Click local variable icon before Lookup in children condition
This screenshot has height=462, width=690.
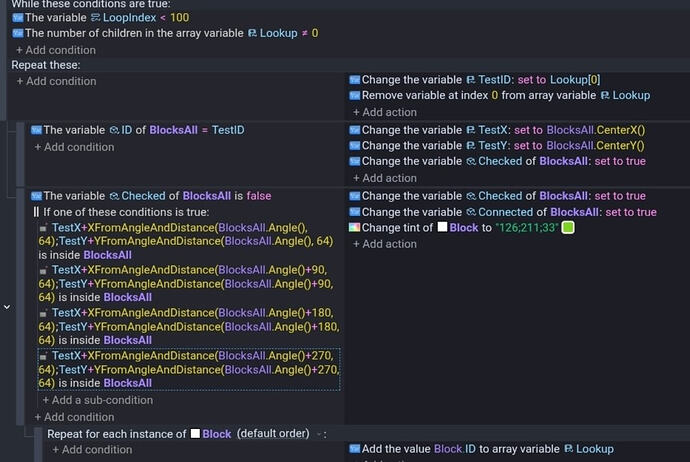point(253,33)
